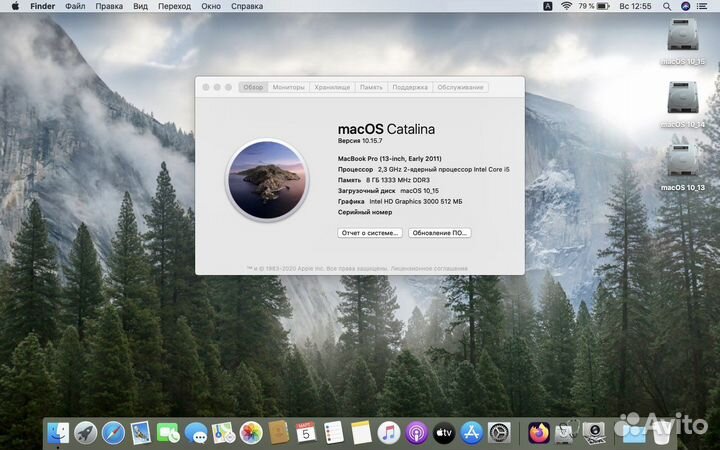Select the Обзор tab
The height and width of the screenshot is (450, 720).
tap(253, 87)
